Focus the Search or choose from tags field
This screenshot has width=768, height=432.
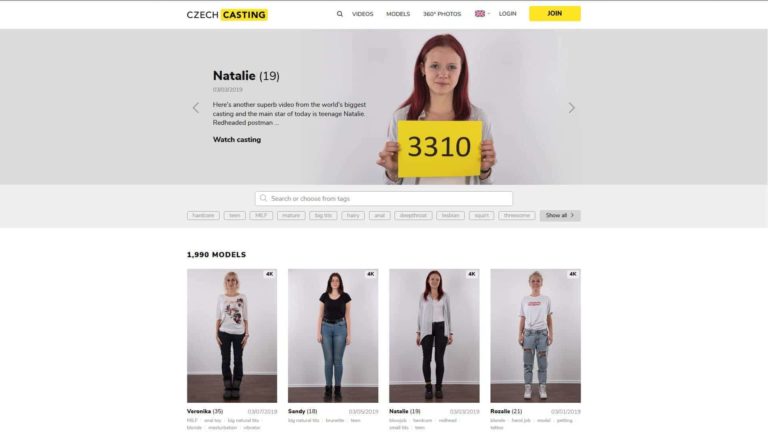point(384,198)
